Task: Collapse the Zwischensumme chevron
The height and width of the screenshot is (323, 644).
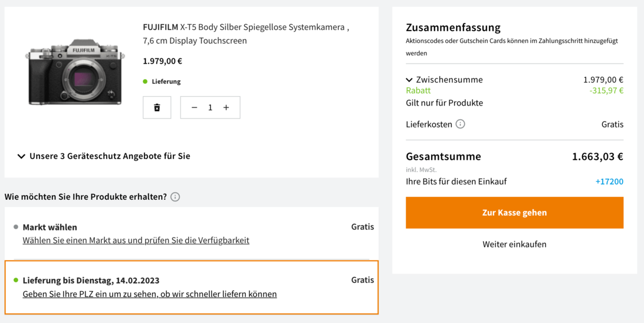Action: [409, 80]
